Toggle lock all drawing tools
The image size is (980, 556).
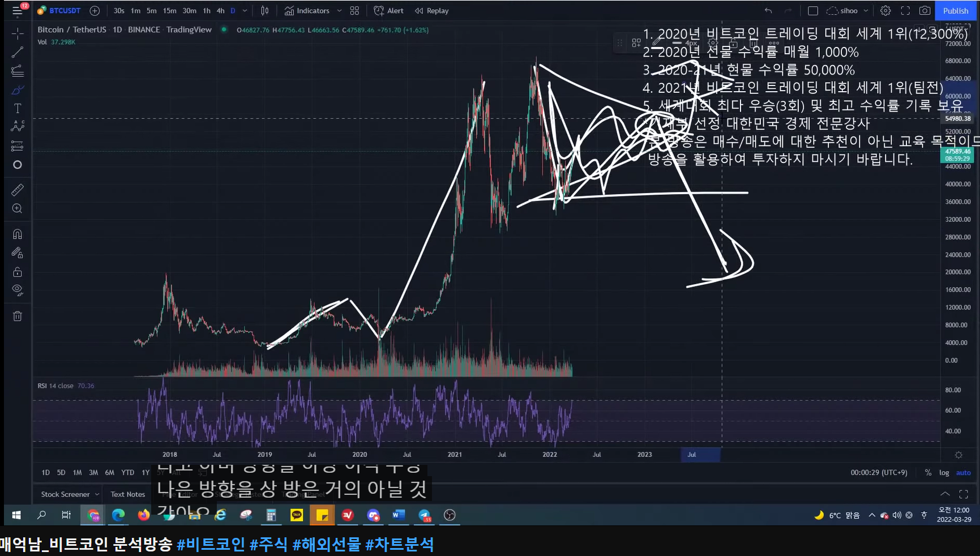pos(18,272)
